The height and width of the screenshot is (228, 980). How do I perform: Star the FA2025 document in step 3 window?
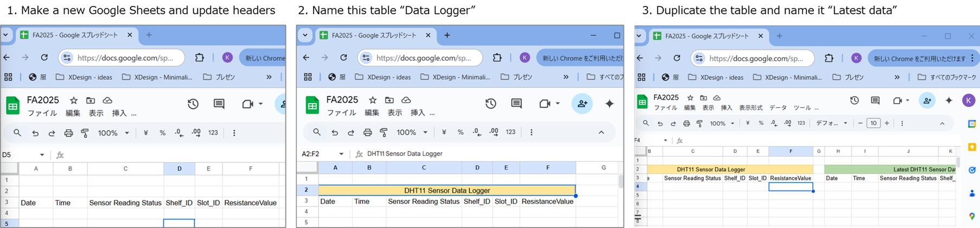690,98
